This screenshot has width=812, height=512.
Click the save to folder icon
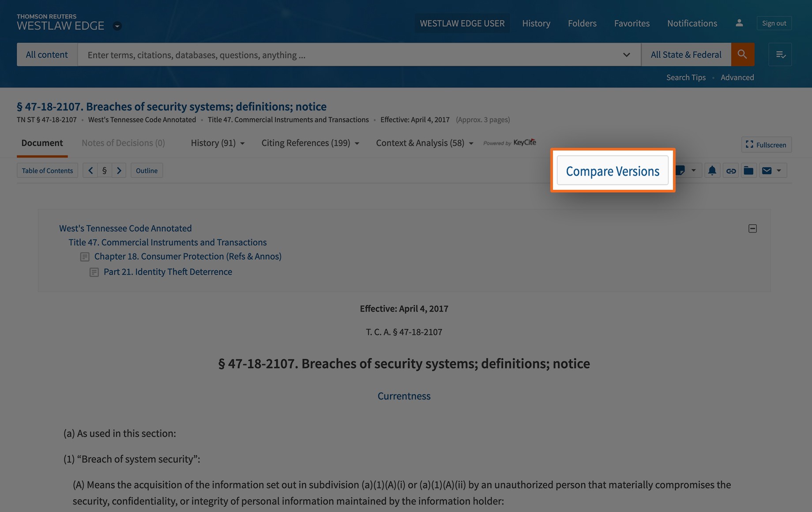pos(748,171)
